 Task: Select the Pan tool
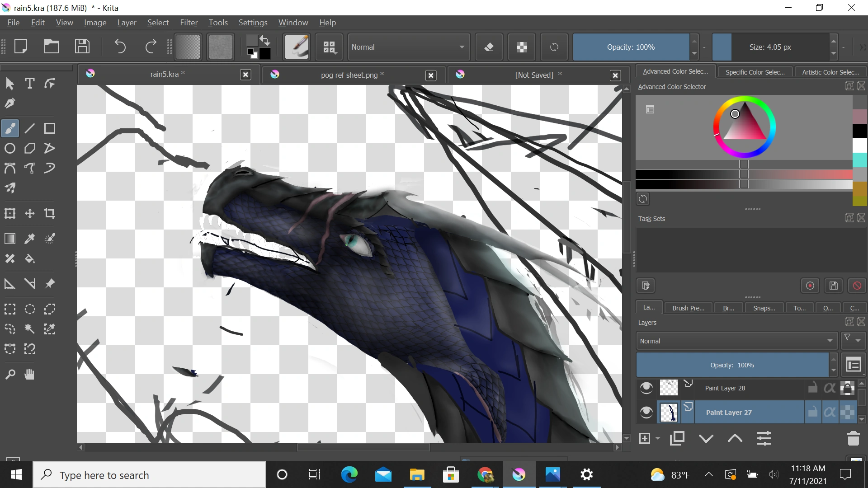coord(29,374)
